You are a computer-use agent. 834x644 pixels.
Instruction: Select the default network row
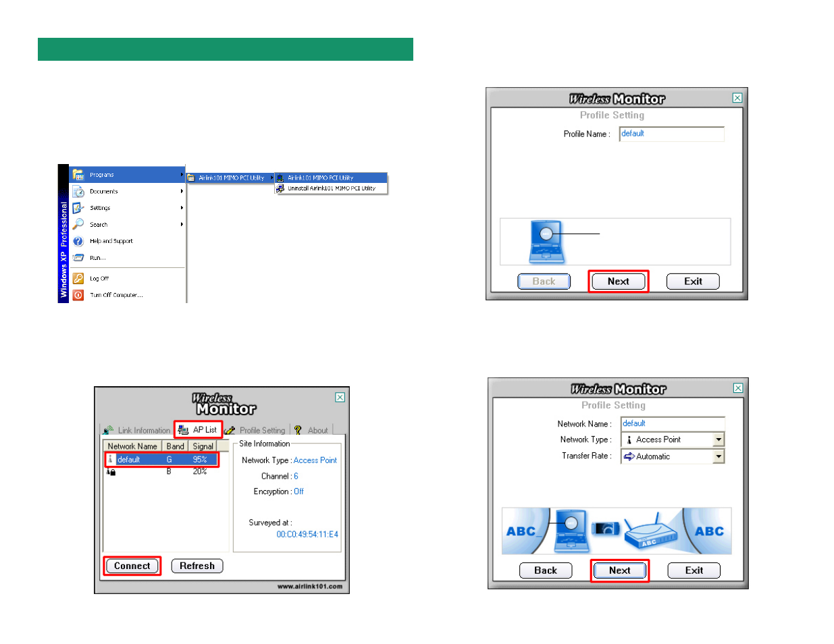click(x=161, y=460)
